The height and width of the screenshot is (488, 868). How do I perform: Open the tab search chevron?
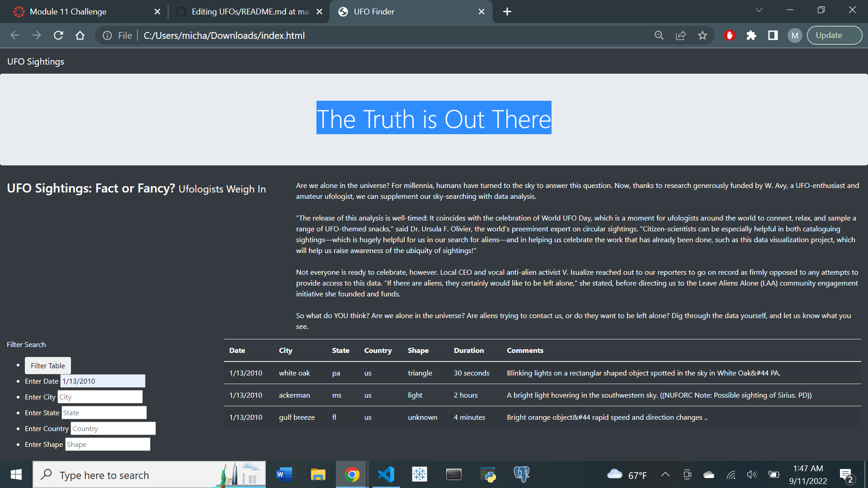tap(759, 9)
